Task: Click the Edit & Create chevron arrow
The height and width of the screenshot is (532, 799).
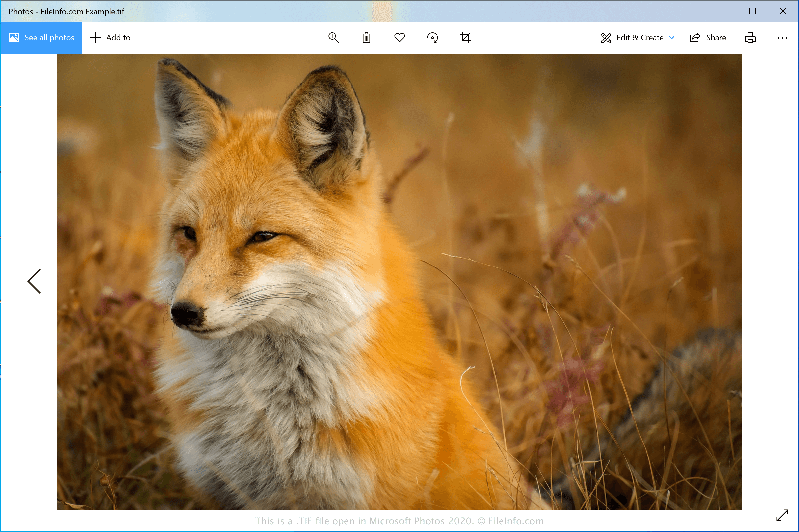Action: point(672,38)
